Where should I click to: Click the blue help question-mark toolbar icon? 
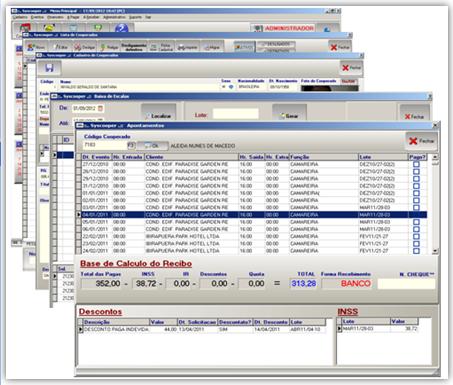point(122,28)
